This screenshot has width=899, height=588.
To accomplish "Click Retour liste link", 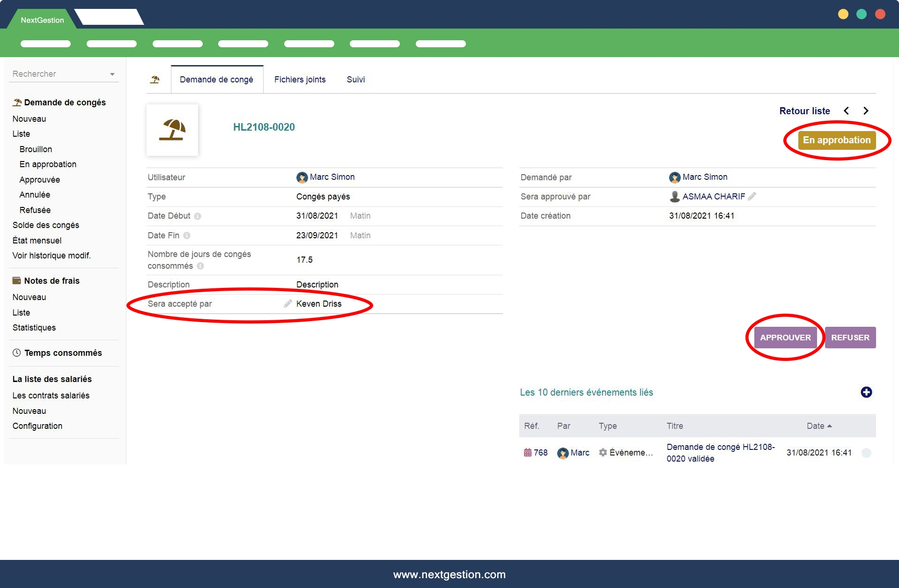I will [804, 111].
